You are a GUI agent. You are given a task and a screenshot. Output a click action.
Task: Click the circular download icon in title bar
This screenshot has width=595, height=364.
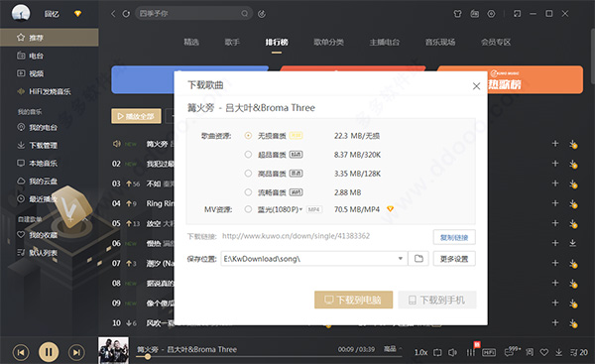(491, 14)
